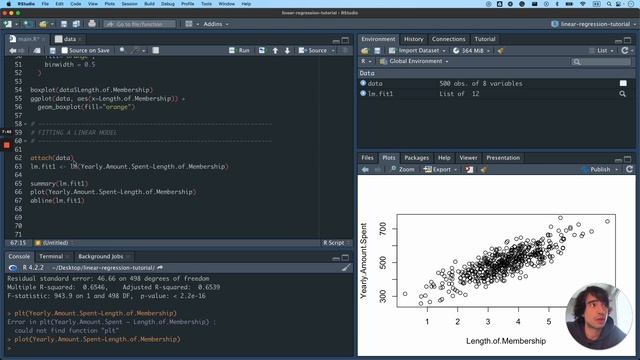Save main.R from editor toolbar
This screenshot has width=640, height=360.
pyautogui.click(x=52, y=51)
